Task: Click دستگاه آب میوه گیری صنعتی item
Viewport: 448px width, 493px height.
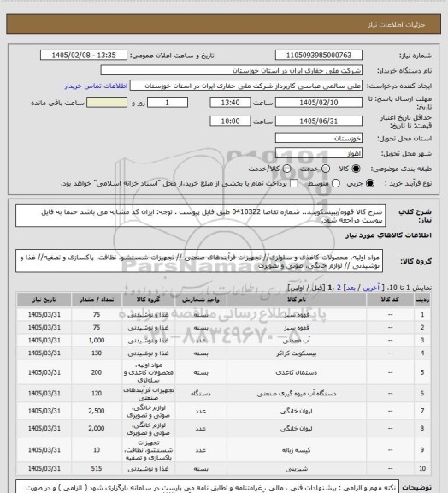Action: point(297,394)
